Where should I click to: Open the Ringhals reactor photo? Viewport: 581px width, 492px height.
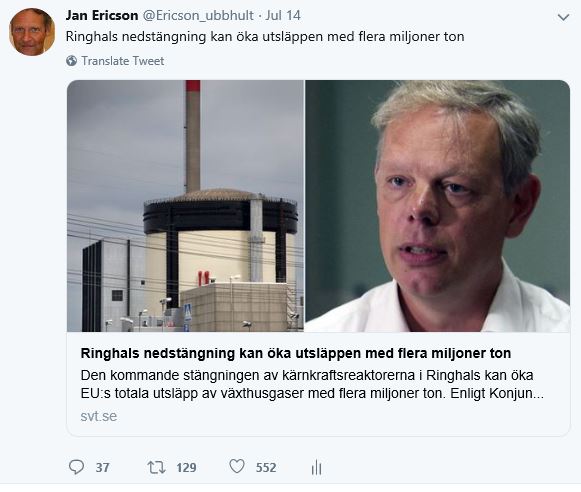coord(185,206)
